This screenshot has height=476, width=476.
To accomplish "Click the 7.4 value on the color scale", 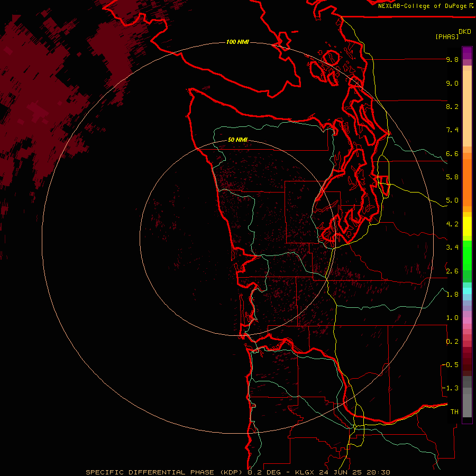I will pos(452,130).
